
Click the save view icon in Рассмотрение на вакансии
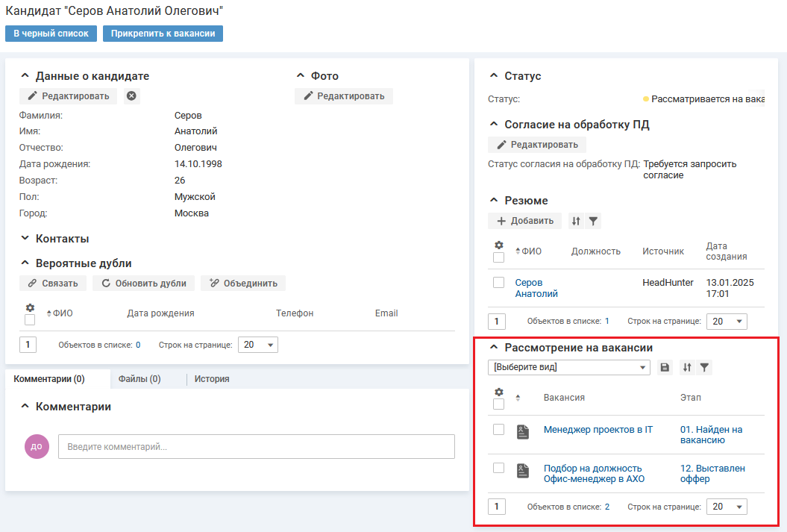(x=665, y=367)
